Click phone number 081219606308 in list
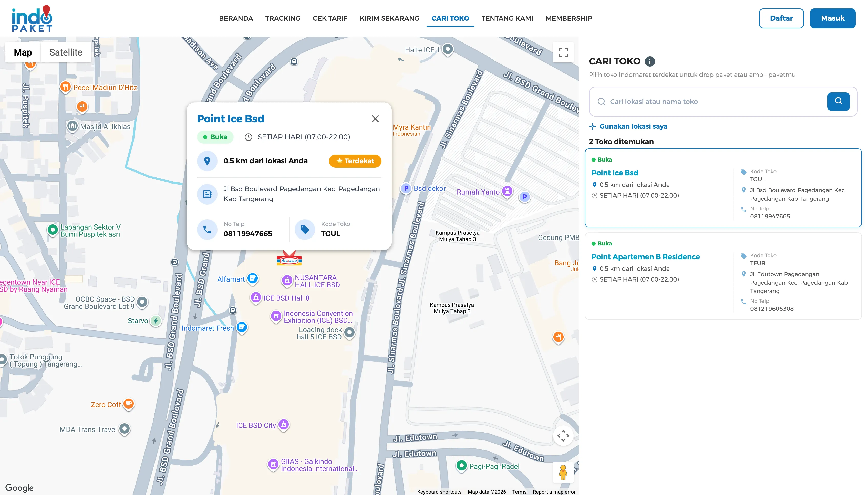 coord(771,309)
